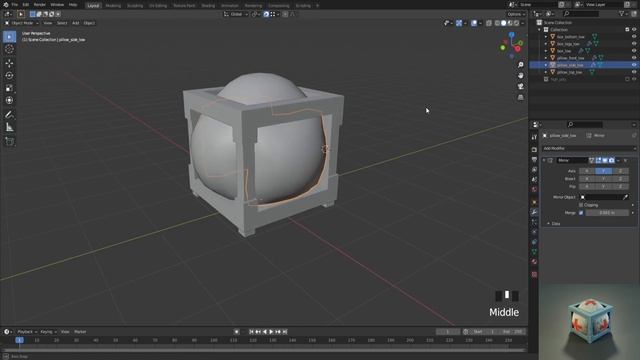Open the Render properties tab

[534, 150]
